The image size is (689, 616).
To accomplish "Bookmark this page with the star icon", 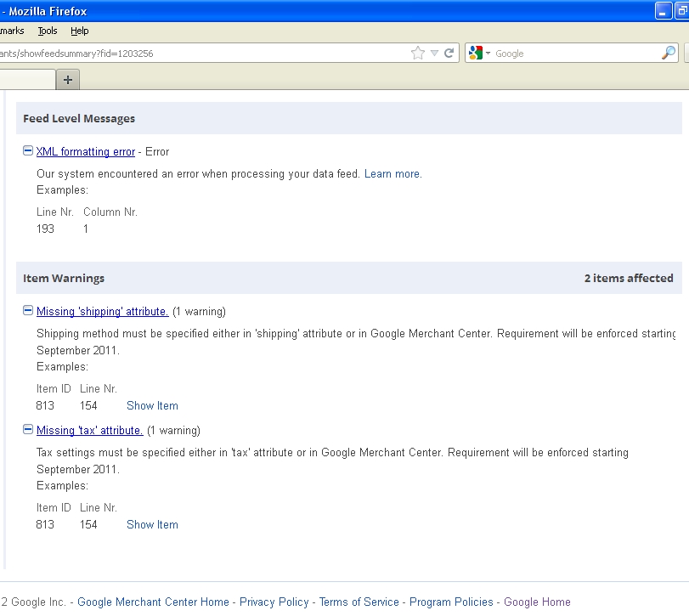I will coord(418,54).
